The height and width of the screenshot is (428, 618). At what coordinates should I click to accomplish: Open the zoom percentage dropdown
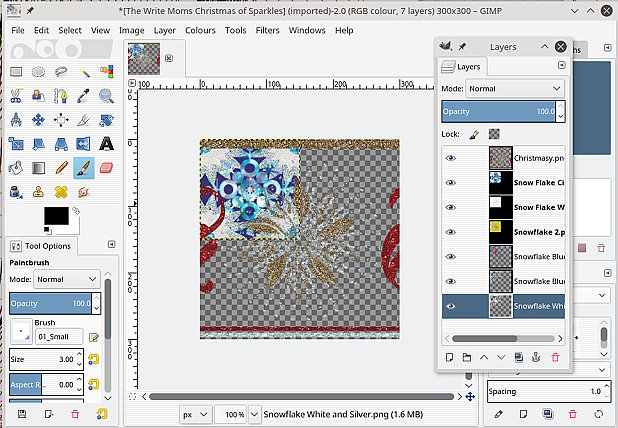click(255, 414)
